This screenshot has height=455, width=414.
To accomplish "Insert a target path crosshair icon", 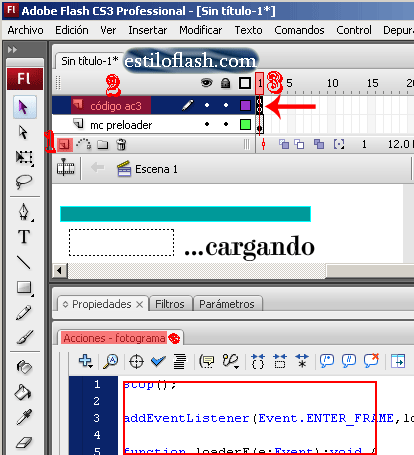I will click(x=136, y=362).
